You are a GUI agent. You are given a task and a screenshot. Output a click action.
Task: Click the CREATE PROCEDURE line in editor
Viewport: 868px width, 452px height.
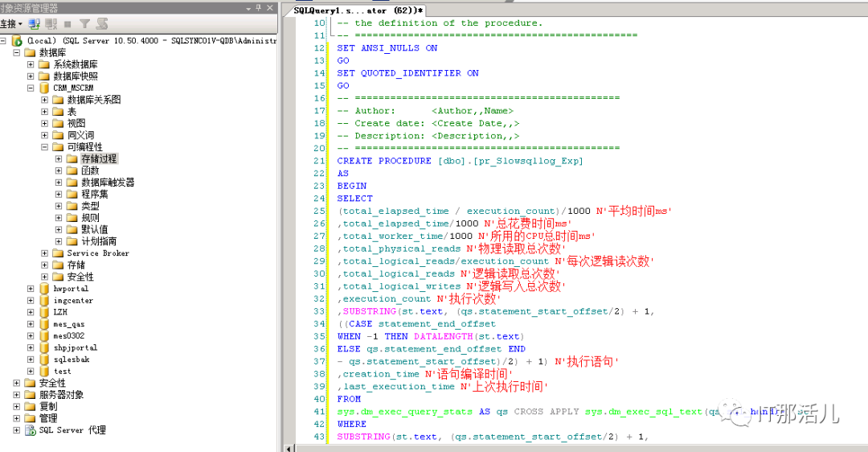coord(460,161)
